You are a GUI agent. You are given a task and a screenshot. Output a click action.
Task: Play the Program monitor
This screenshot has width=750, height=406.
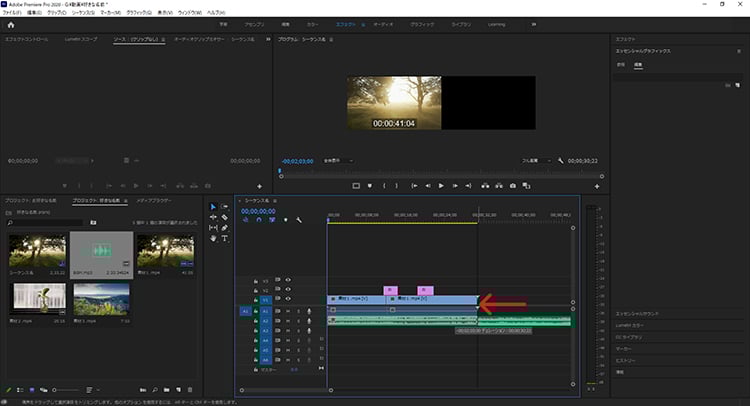[441, 186]
